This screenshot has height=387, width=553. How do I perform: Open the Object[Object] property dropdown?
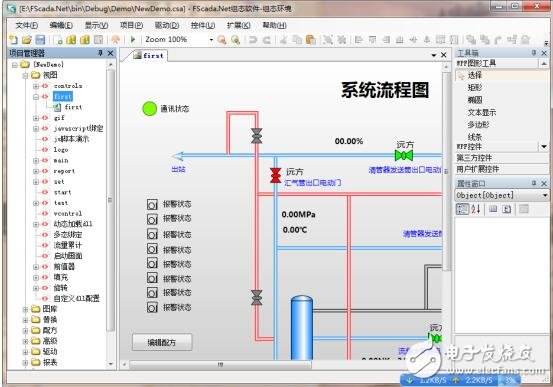[545, 195]
